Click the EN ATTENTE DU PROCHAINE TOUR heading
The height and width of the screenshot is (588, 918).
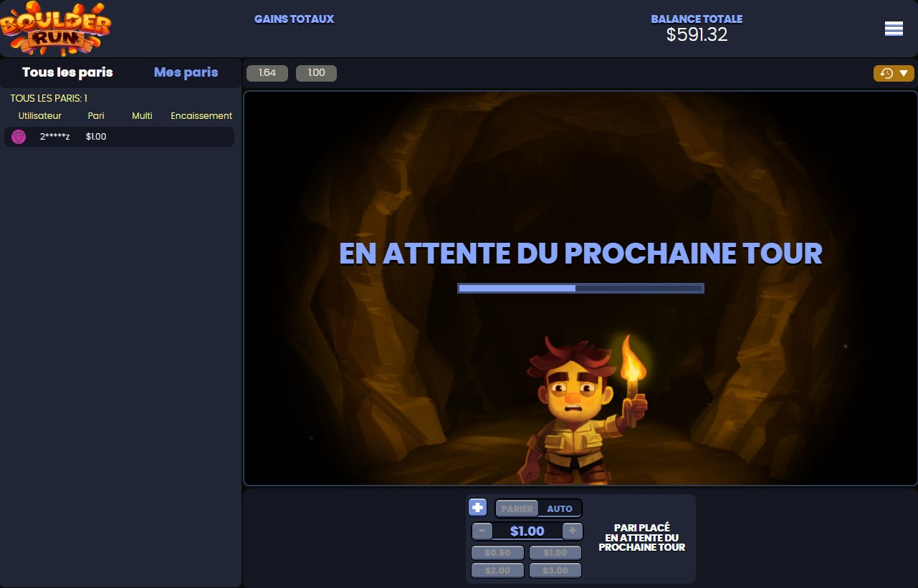pos(580,254)
